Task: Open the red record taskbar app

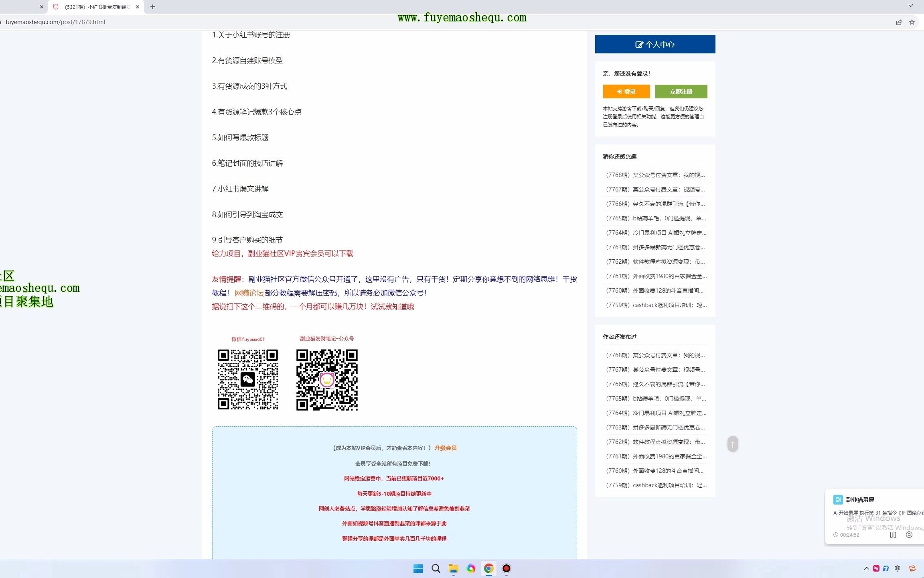Action: point(507,568)
